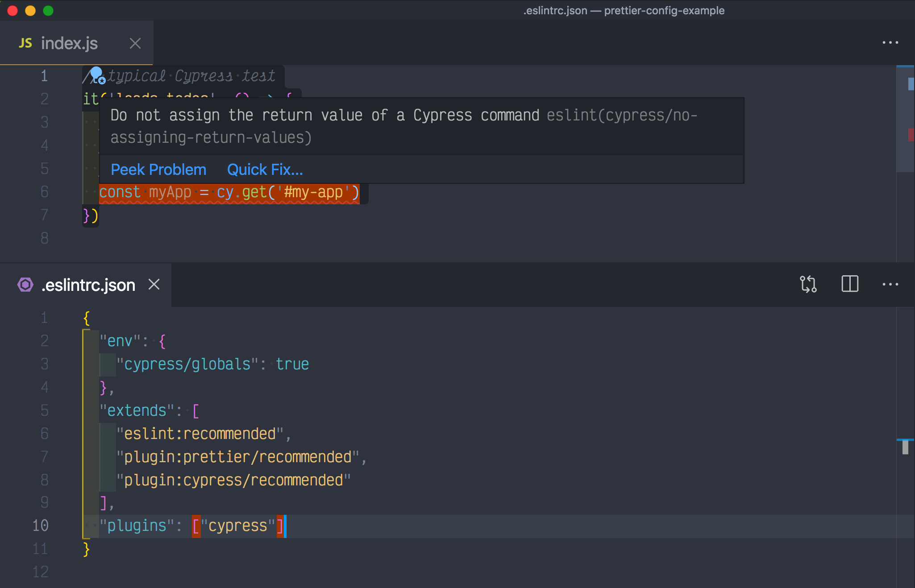Switch to the index.js tab
915x588 pixels.
coord(76,43)
